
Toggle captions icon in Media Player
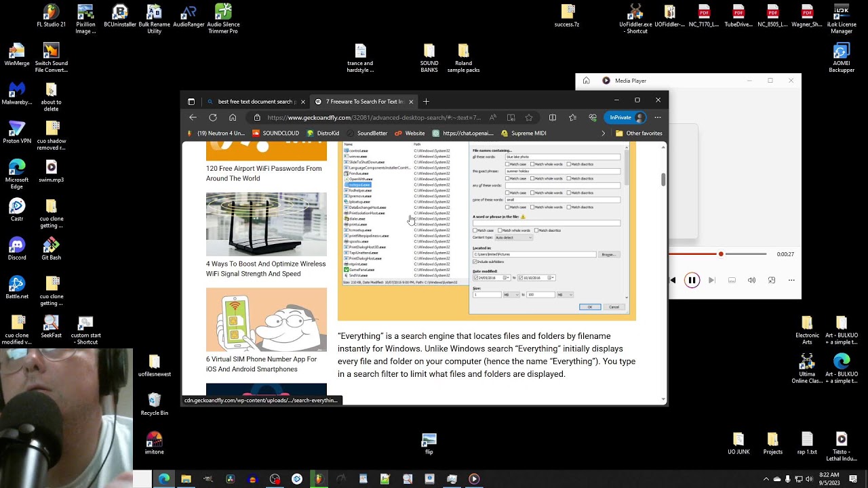pyautogui.click(x=732, y=280)
